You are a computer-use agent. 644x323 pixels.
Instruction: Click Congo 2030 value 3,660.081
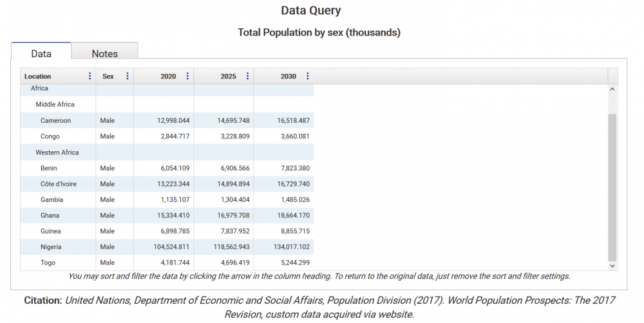click(295, 136)
